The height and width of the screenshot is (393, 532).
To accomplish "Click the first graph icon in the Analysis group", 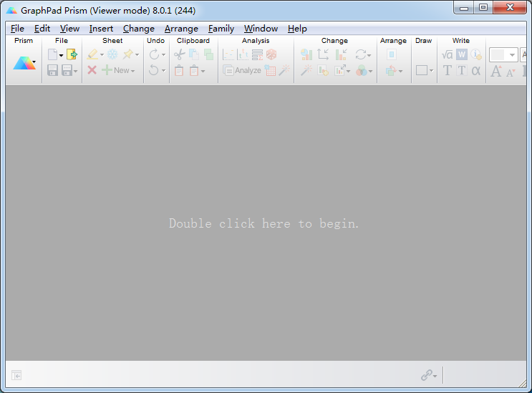I will tap(228, 54).
